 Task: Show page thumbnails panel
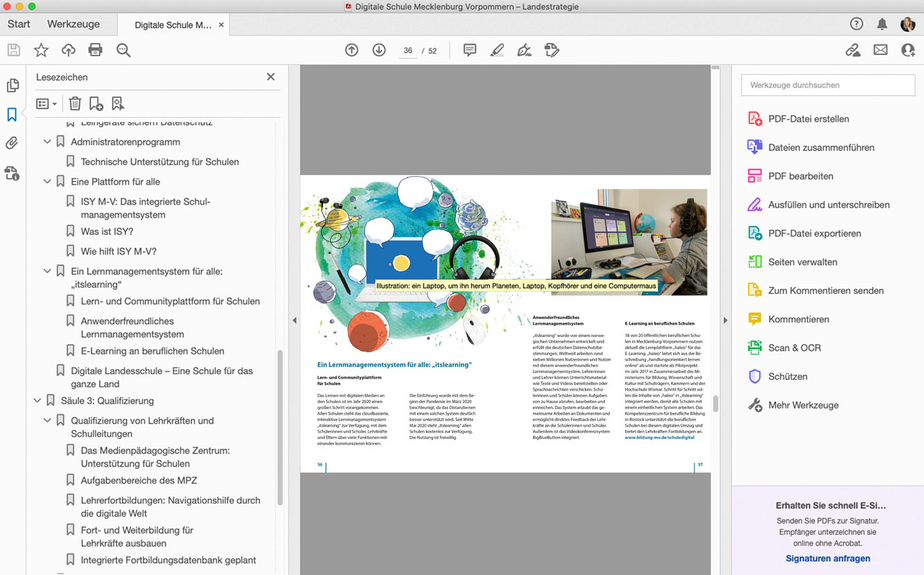[x=12, y=85]
